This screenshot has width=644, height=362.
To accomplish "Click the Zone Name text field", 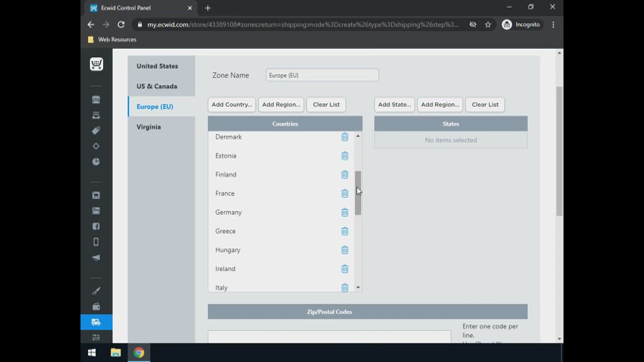I will [322, 75].
